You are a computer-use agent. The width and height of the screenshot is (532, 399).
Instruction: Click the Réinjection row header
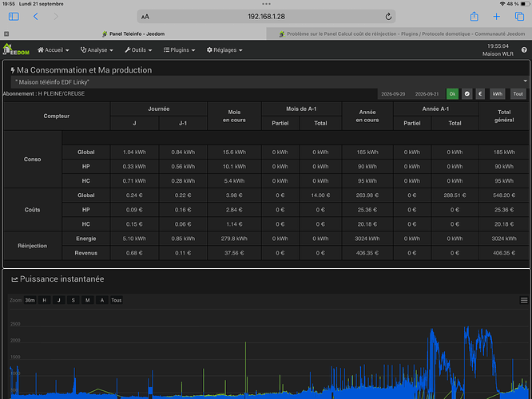[32, 246]
